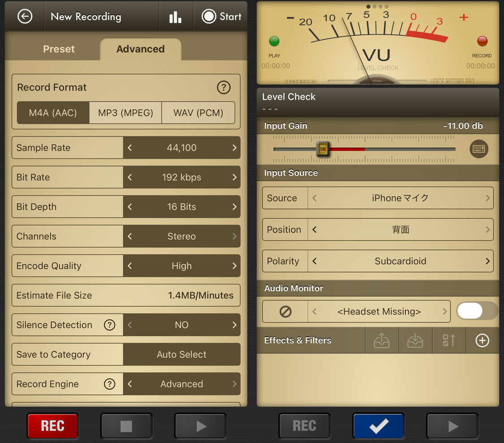Select WAV (PCM) record format
The height and width of the screenshot is (443, 504).
pyautogui.click(x=198, y=113)
